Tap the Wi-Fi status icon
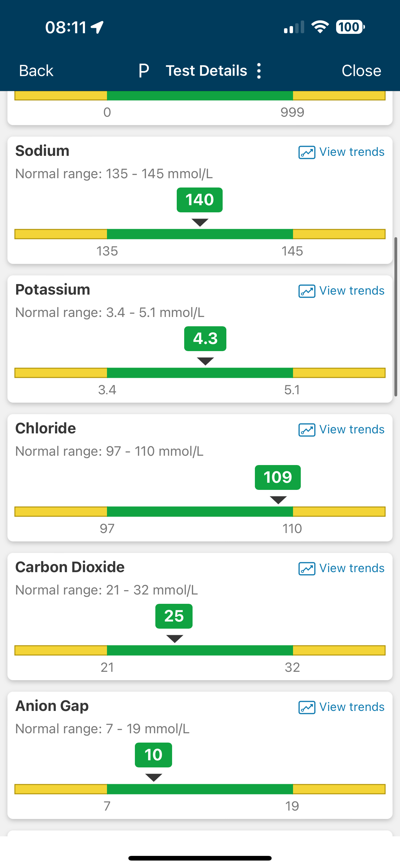The width and height of the screenshot is (400, 868). tap(320, 27)
